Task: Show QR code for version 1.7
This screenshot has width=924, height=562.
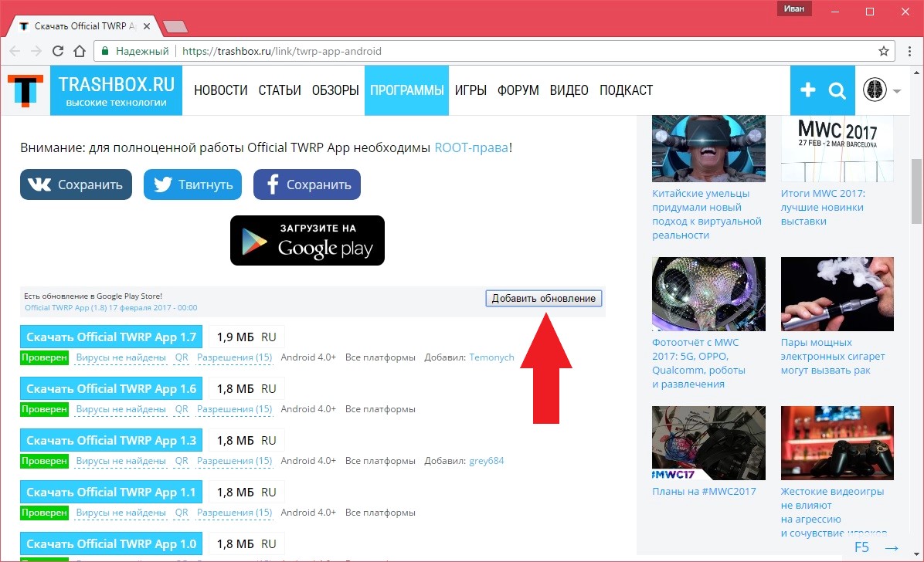Action: point(182,357)
